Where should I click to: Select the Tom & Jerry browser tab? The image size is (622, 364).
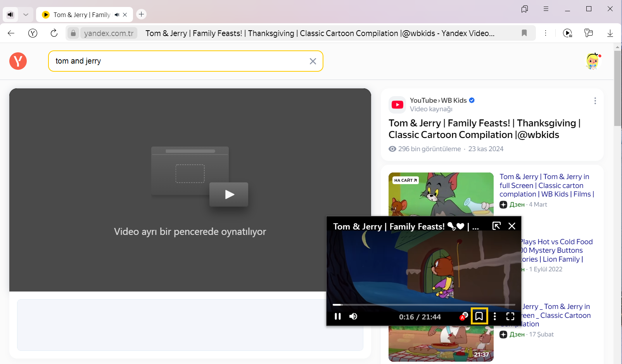81,15
